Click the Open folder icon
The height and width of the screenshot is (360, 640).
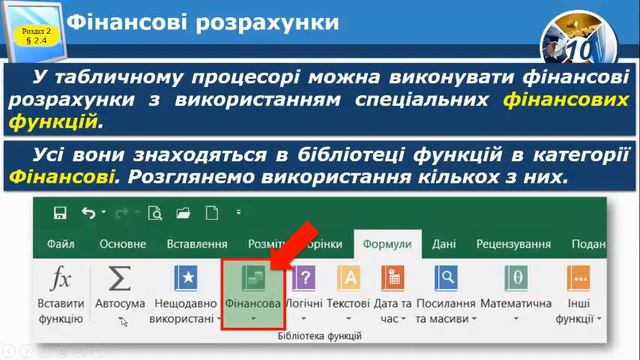pos(183,213)
